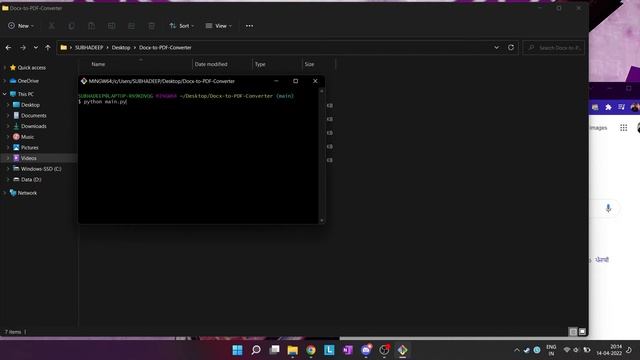
Task: Sort files by Type column header
Action: pyautogui.click(x=260, y=64)
